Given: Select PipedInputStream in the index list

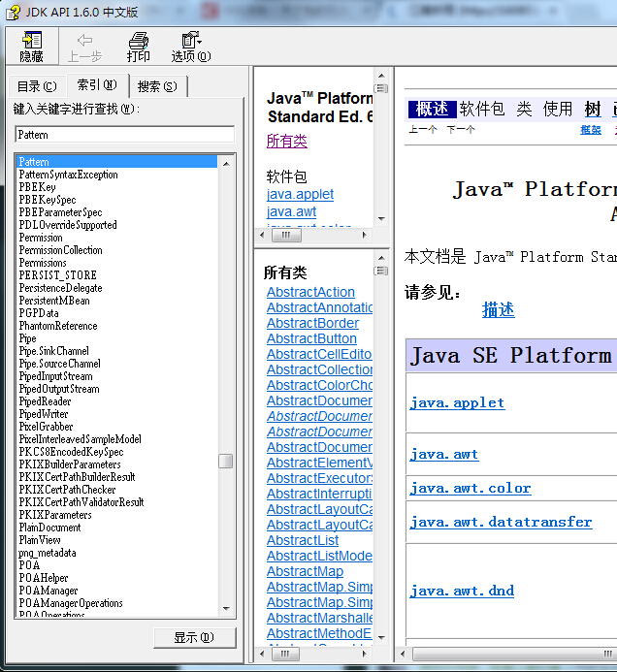Looking at the screenshot, I should 55,376.
